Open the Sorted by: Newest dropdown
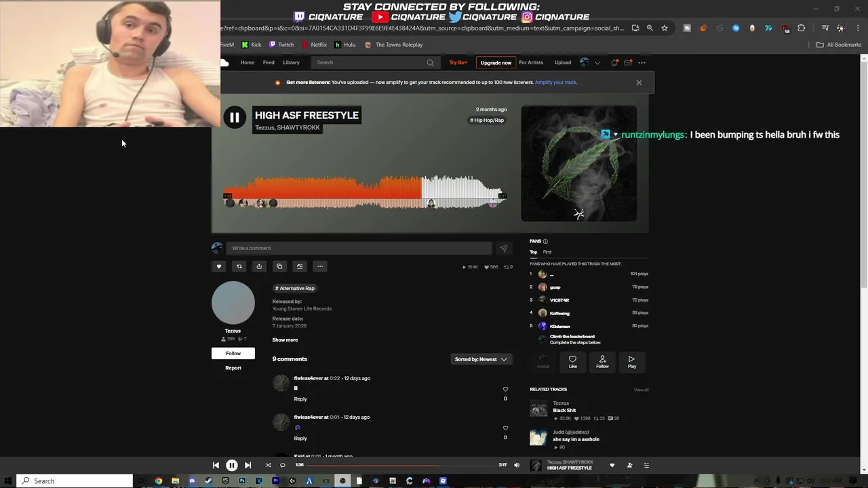 point(481,359)
